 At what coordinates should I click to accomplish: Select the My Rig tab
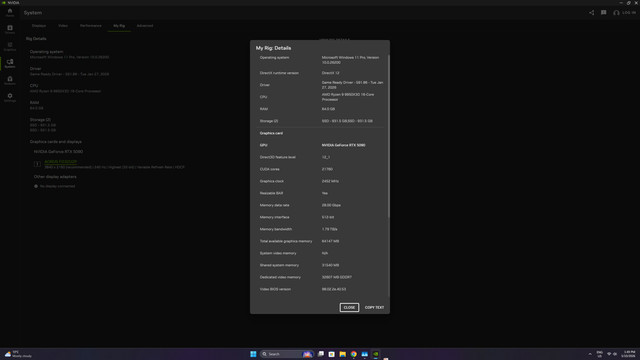pyautogui.click(x=119, y=26)
